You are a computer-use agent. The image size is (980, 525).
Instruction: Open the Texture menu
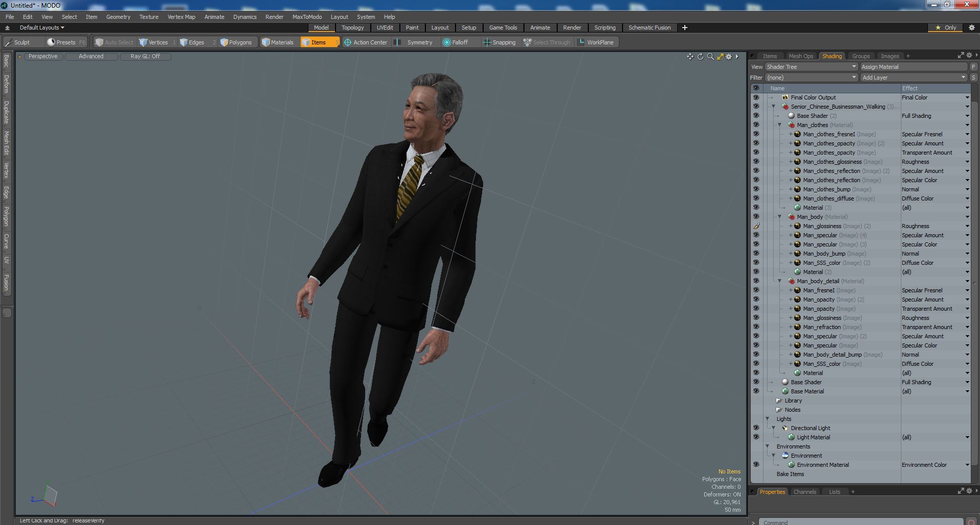coord(149,17)
